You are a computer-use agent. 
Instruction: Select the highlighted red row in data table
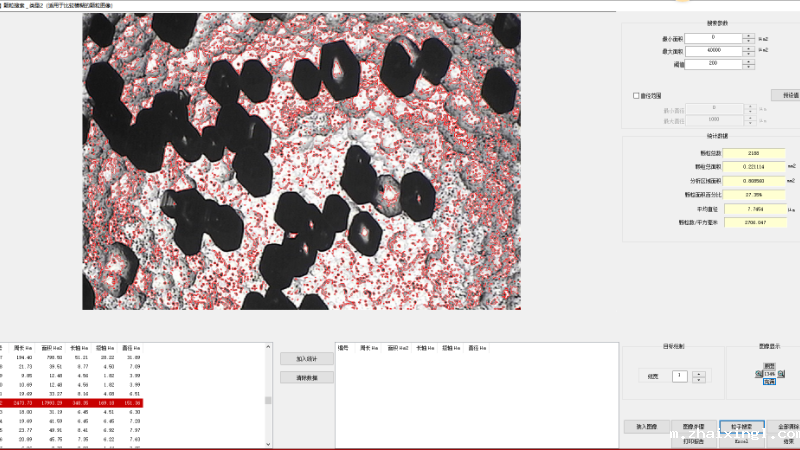[x=70, y=402]
